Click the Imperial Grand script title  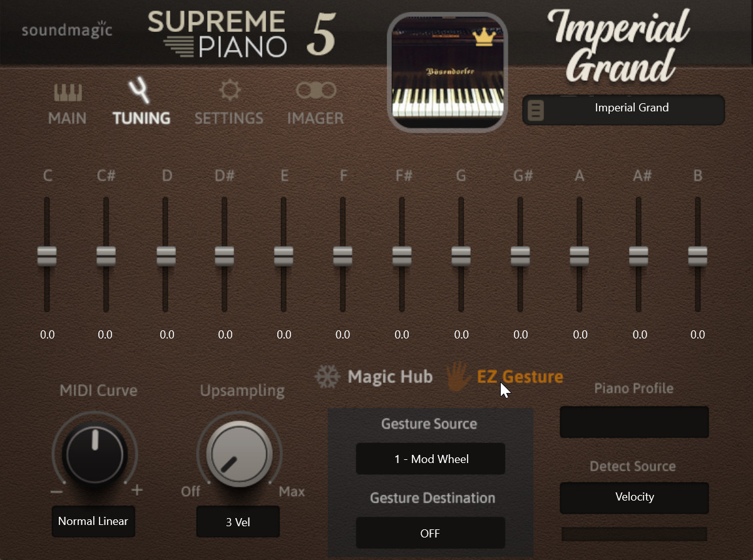(x=618, y=45)
